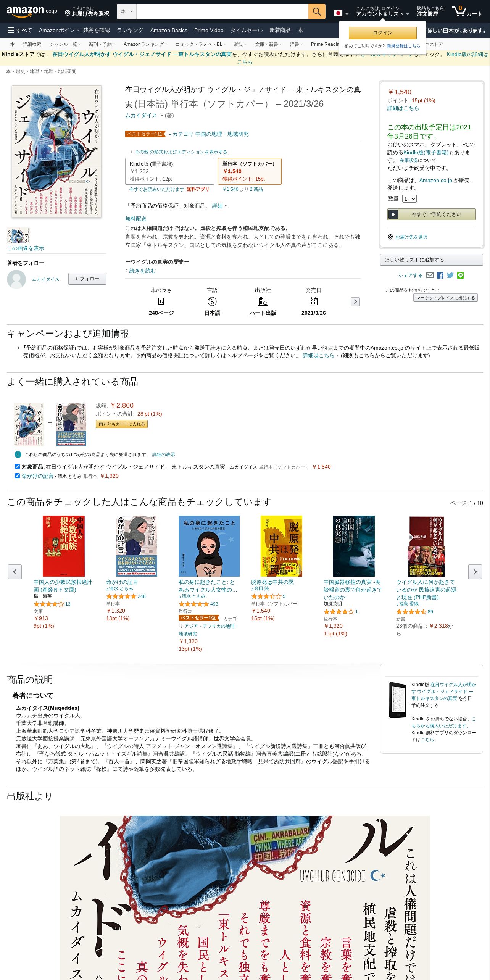Viewport: 490px width, 980px height.
Task: Open the 数量 quantity dropdown
Action: pyautogui.click(x=409, y=199)
